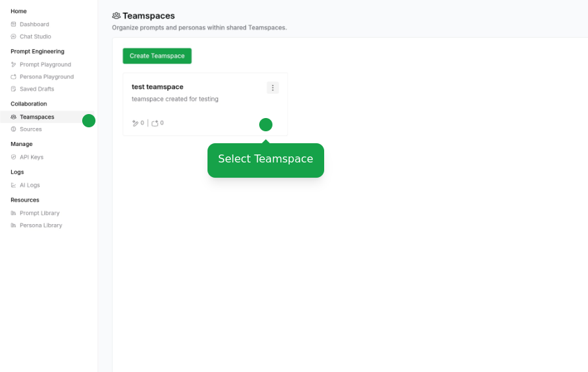
Task: Click the green hotspot dot on teamspace card
Action: [x=266, y=125]
